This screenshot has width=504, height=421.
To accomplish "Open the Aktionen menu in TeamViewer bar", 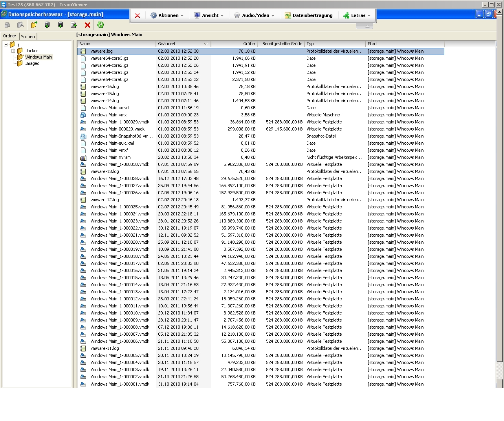I will (167, 15).
